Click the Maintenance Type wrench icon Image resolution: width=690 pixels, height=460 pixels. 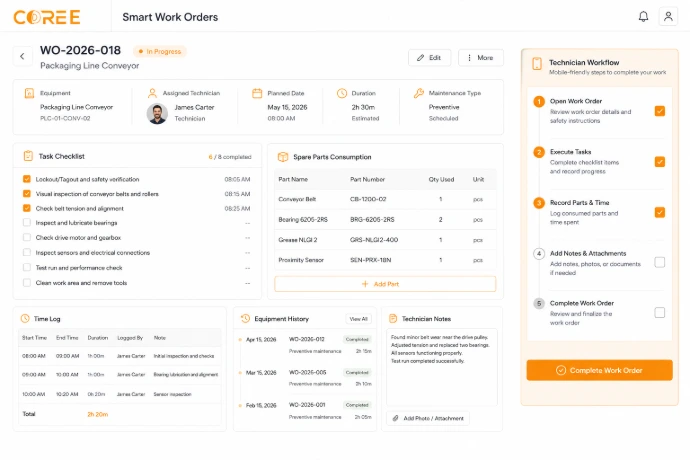click(x=418, y=93)
